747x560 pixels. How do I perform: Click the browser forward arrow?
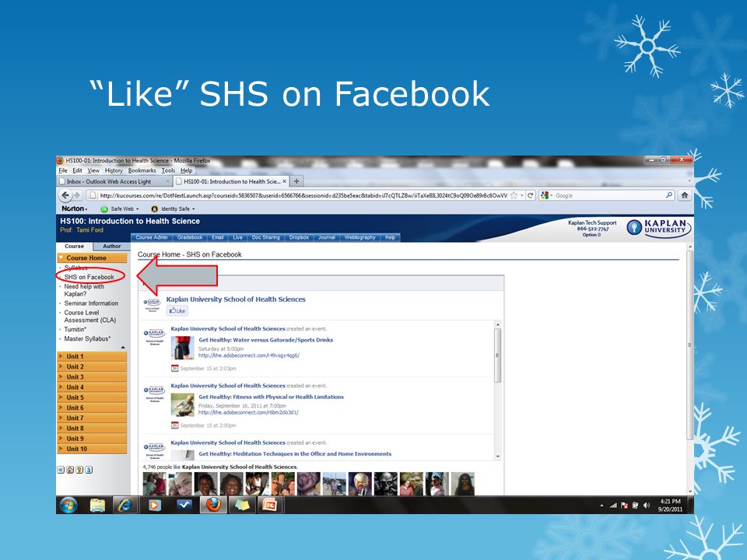[x=77, y=195]
